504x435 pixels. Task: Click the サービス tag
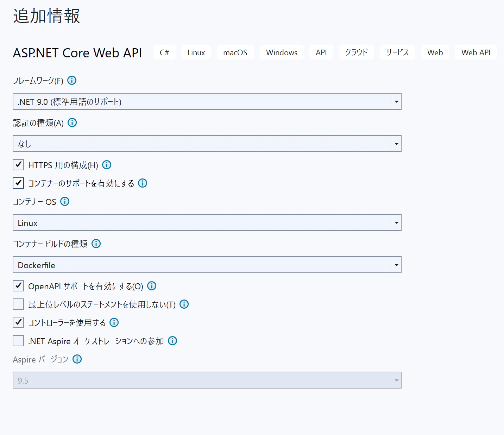tap(397, 52)
